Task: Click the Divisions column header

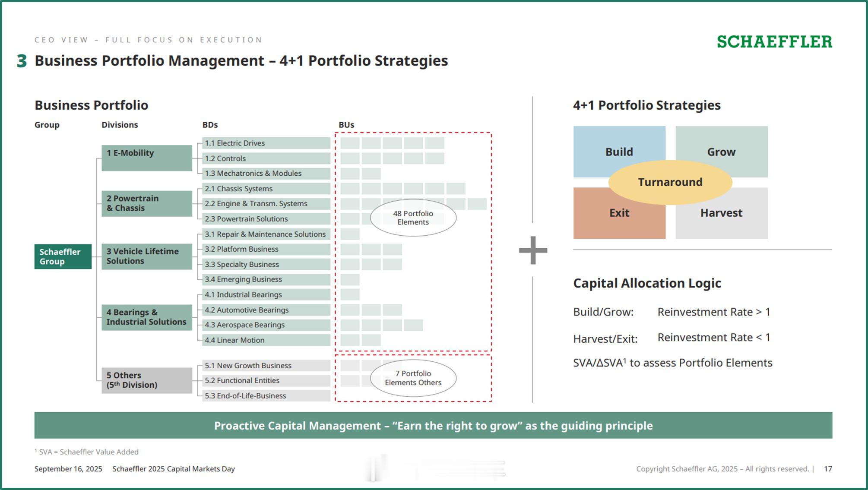Action: coord(120,125)
